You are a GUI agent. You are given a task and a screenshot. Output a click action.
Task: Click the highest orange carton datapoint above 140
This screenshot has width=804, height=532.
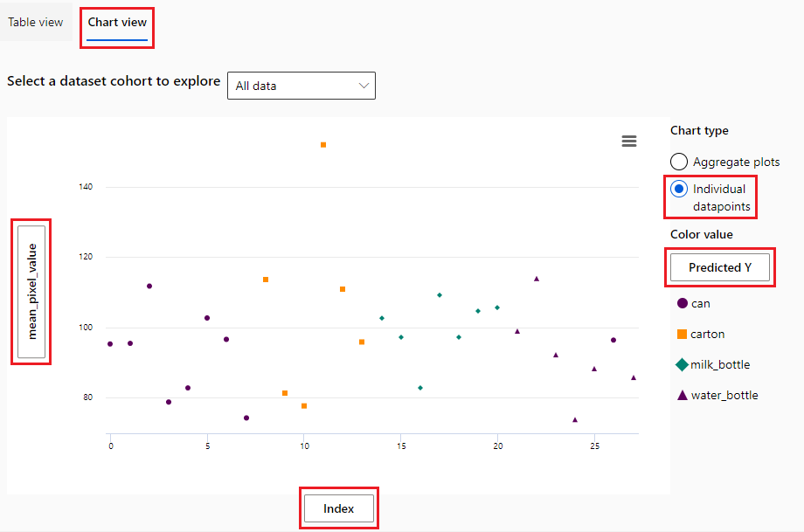click(323, 145)
